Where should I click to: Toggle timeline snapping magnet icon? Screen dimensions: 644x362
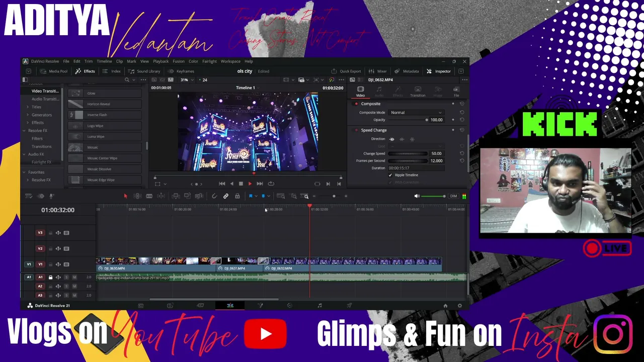point(214,196)
